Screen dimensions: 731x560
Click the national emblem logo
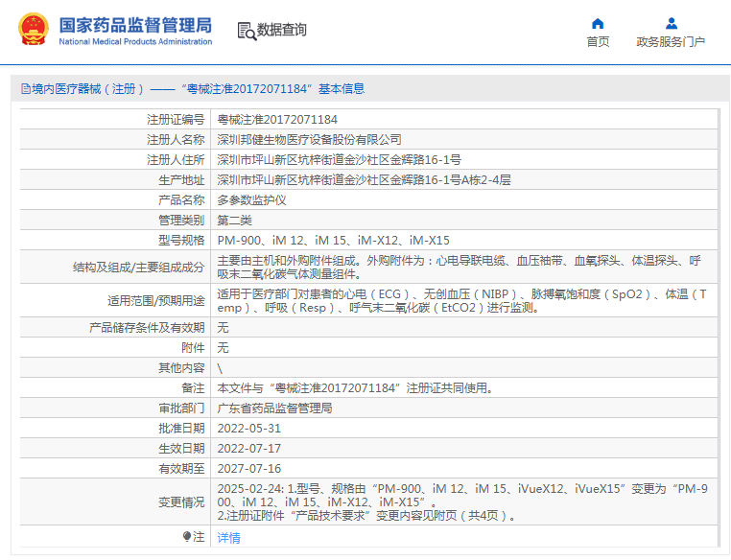(x=34, y=30)
